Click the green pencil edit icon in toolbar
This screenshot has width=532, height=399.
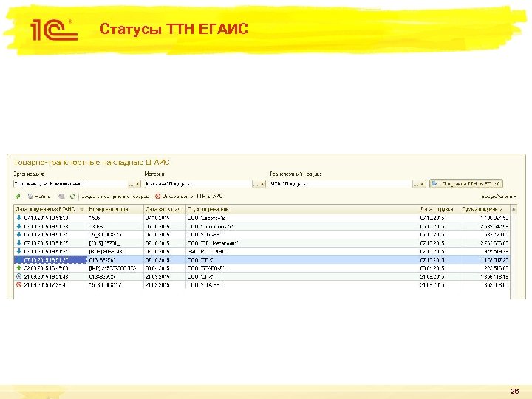coord(18,197)
